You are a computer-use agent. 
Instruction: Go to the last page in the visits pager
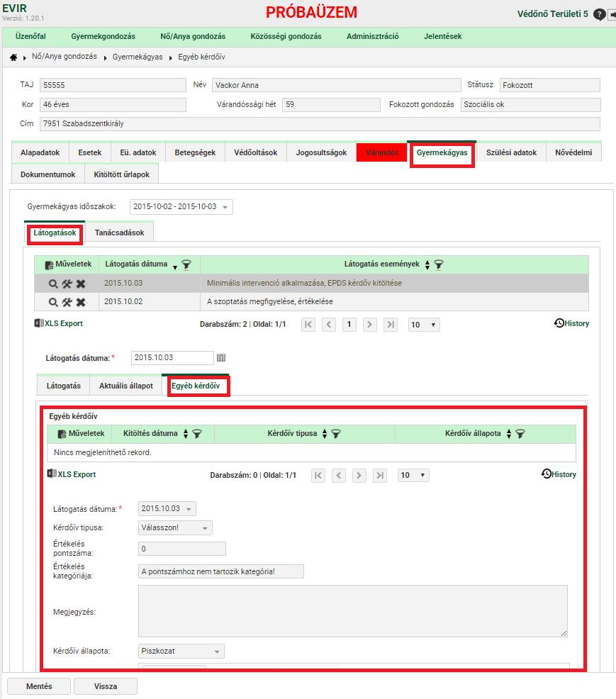(390, 325)
